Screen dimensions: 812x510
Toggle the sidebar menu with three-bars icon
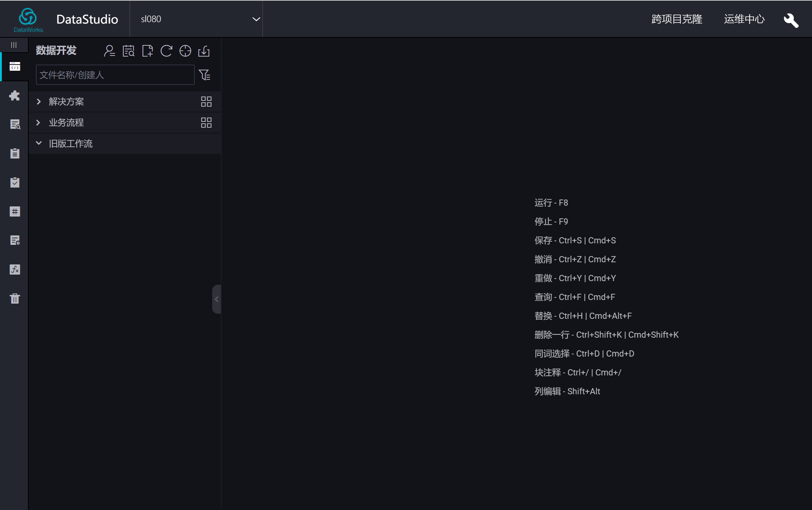[14, 45]
